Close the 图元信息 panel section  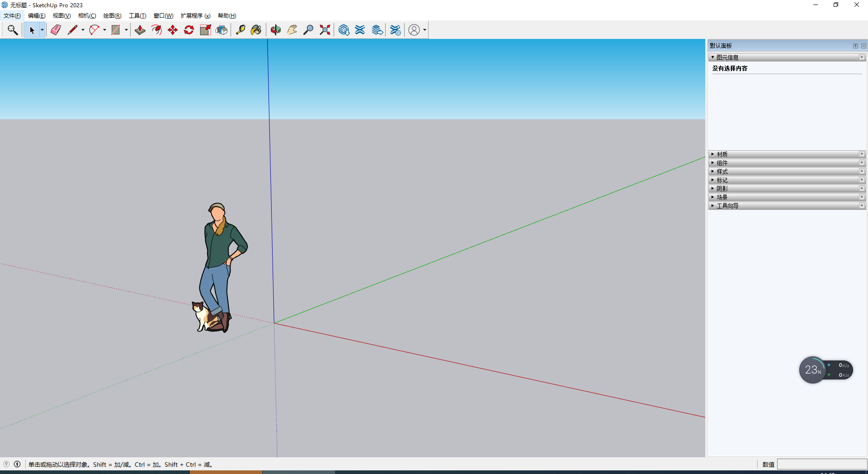(862, 57)
